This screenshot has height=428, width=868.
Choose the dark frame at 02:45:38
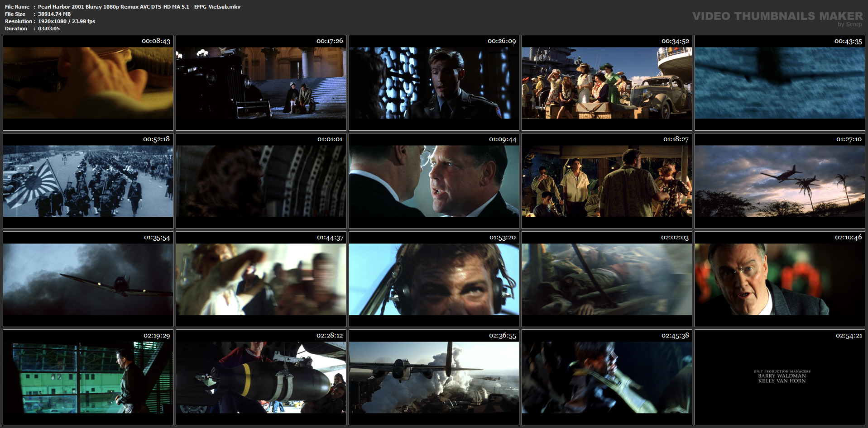click(607, 377)
